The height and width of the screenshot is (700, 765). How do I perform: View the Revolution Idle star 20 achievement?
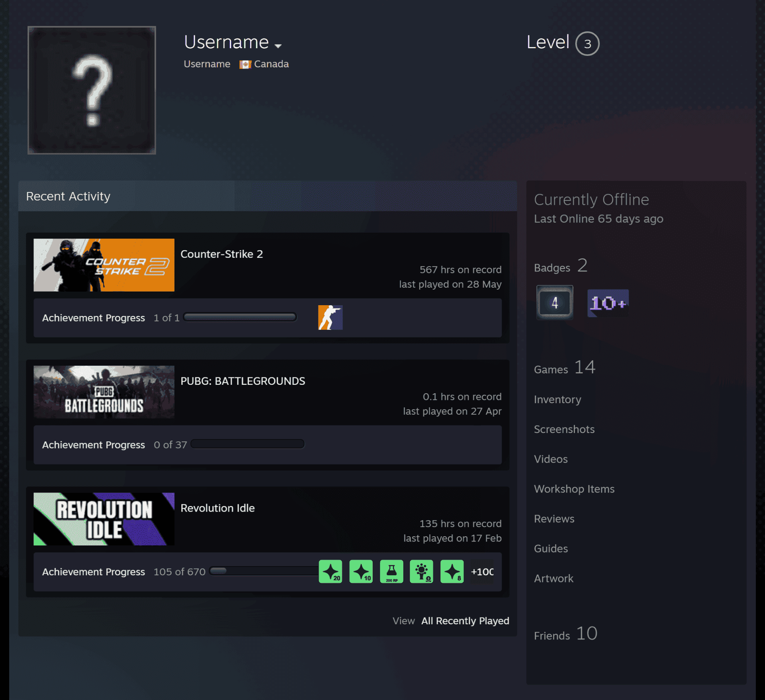coord(330,571)
